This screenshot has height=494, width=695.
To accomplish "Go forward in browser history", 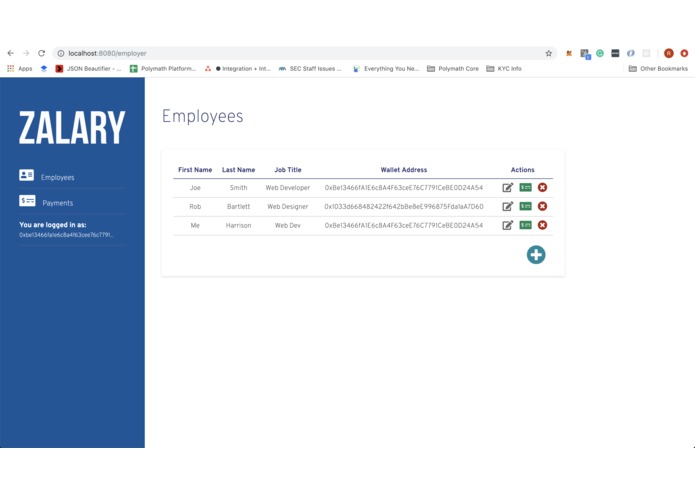I will pyautogui.click(x=26, y=53).
